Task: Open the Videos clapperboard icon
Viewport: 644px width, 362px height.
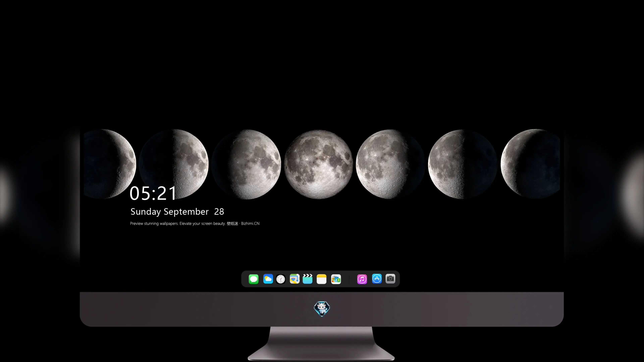Action: [x=308, y=279]
